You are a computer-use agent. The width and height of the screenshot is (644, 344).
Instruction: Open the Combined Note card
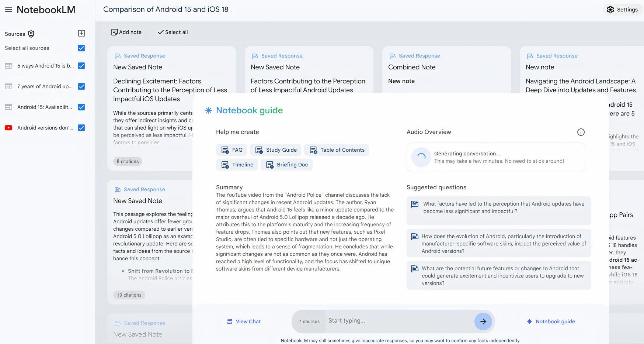tap(446, 70)
